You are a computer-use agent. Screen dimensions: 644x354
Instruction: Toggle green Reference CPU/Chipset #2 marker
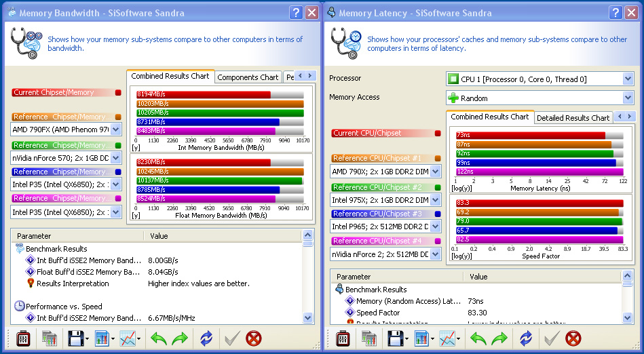pos(438,188)
